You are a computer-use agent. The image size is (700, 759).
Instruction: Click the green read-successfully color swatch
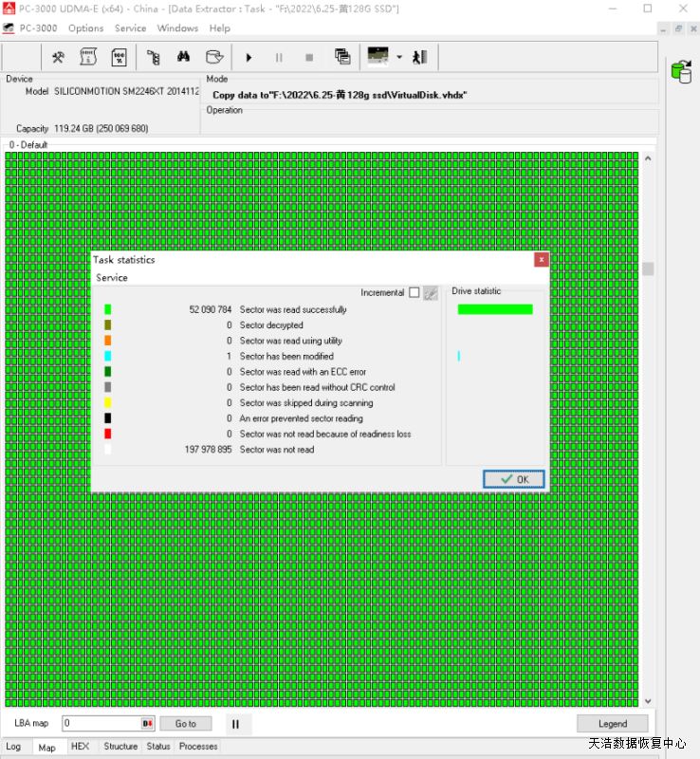108,309
